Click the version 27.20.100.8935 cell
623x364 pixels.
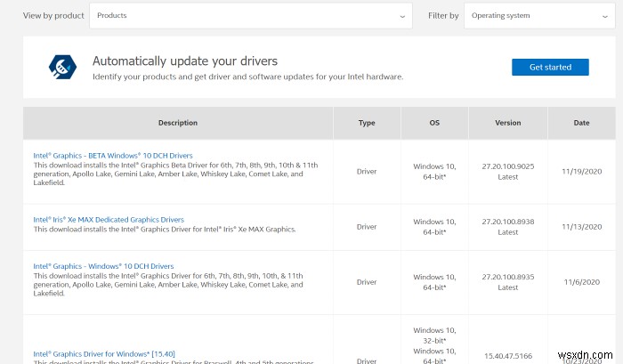(x=507, y=276)
